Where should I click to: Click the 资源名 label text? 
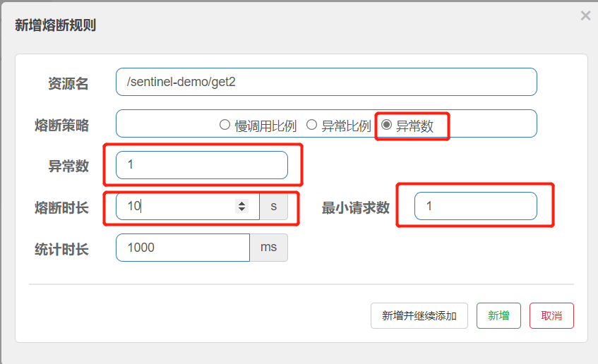click(x=68, y=83)
